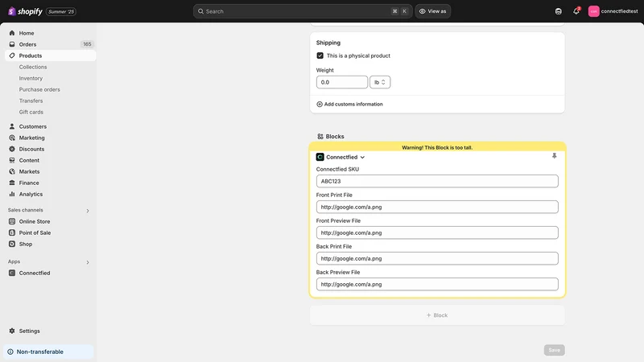The image size is (644, 362).
Task: Click the Analytics bar chart icon
Action: pyautogui.click(x=12, y=194)
